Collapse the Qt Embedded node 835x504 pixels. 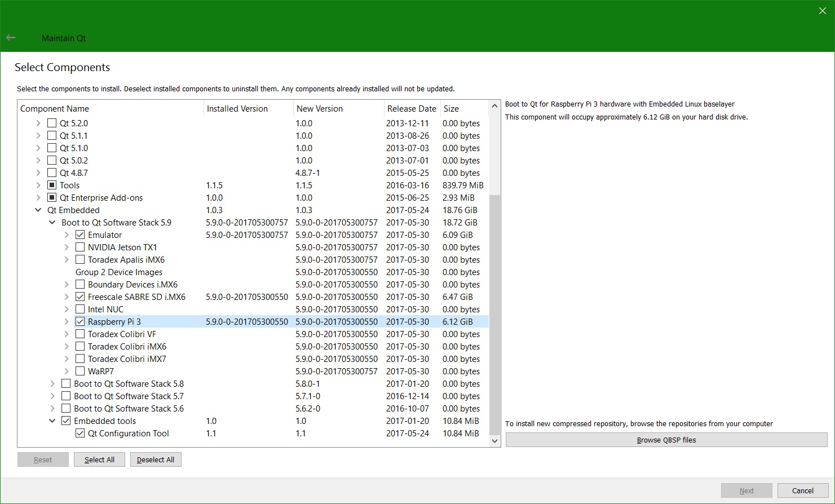point(38,210)
